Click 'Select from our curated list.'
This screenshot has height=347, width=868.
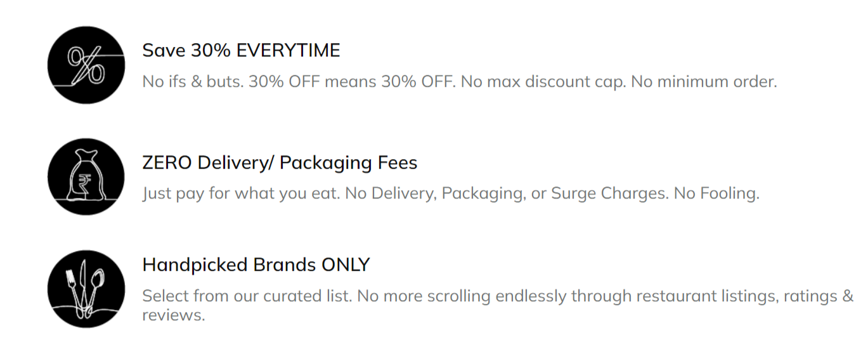247,296
